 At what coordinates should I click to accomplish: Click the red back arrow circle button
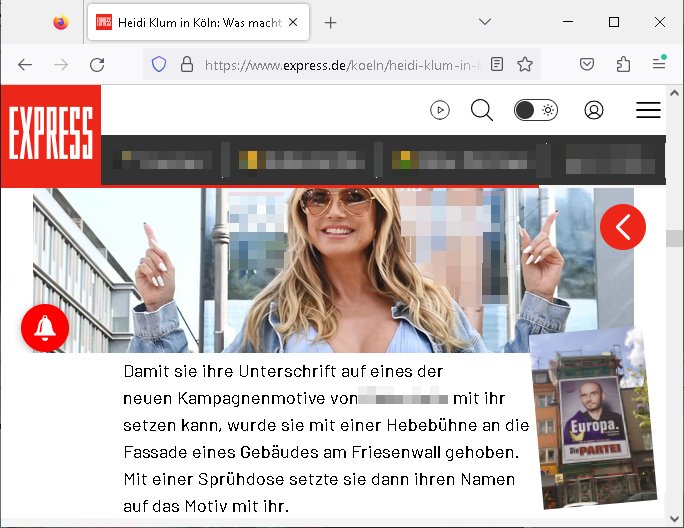coord(623,228)
